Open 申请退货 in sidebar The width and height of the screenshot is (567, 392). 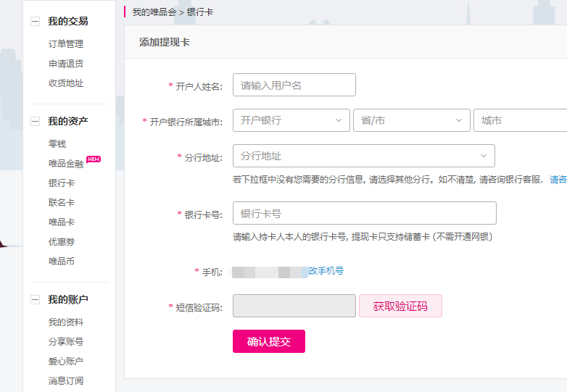pos(66,64)
